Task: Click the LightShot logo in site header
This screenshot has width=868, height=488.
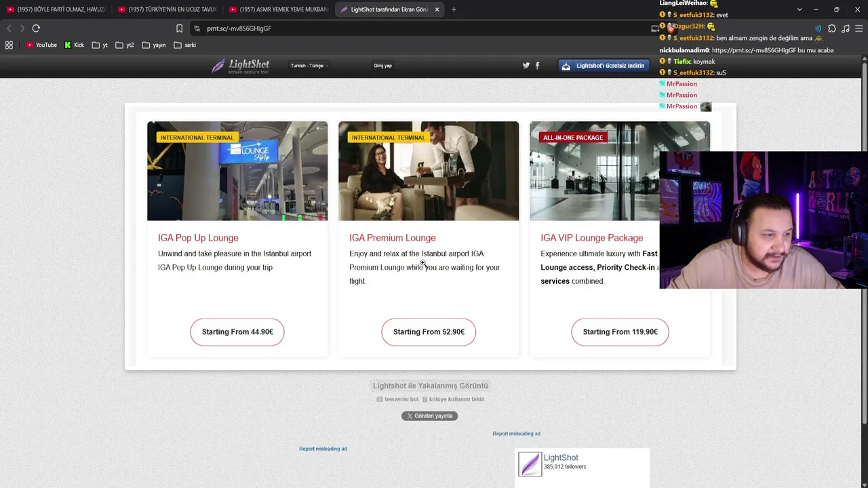Action: pos(241,66)
